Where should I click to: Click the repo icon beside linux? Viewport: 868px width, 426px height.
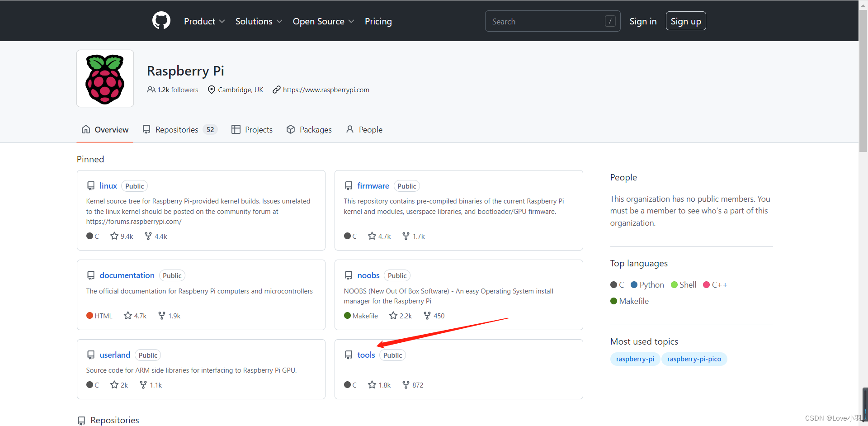click(91, 186)
